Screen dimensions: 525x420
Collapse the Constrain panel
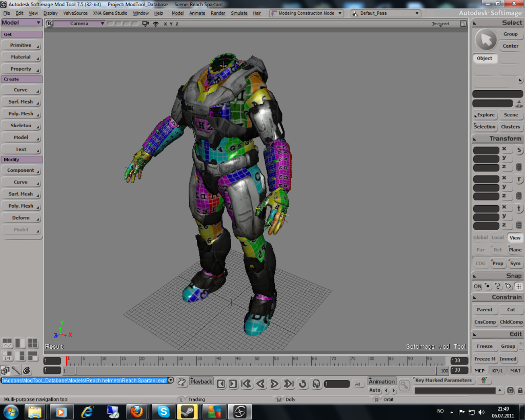(475, 297)
